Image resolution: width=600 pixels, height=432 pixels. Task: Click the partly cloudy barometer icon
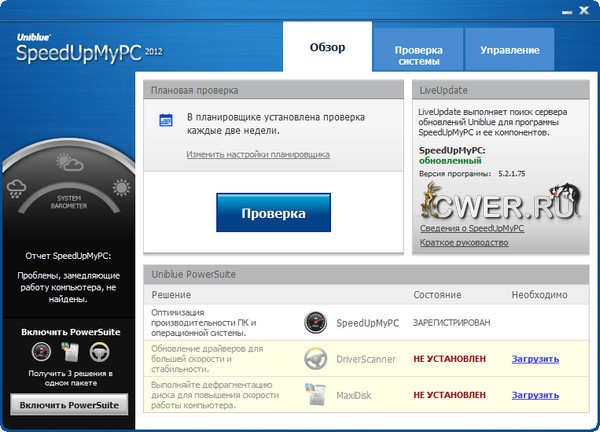[69, 163]
